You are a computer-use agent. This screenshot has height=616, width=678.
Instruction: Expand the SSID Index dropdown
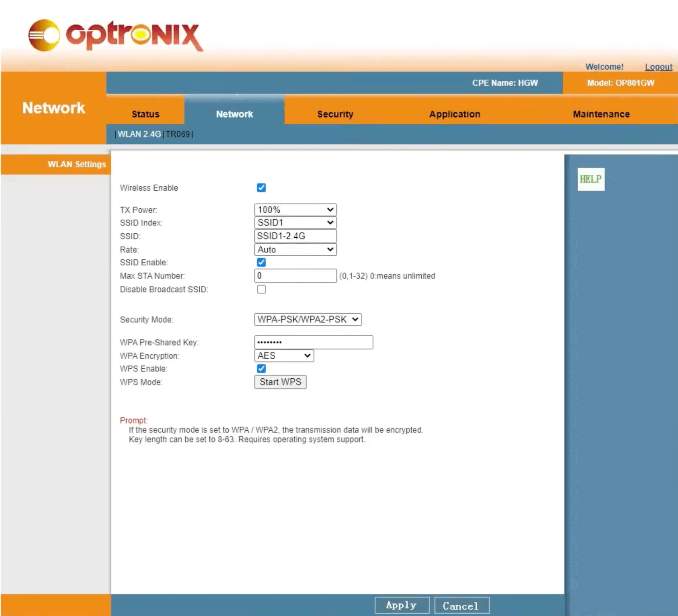point(295,223)
